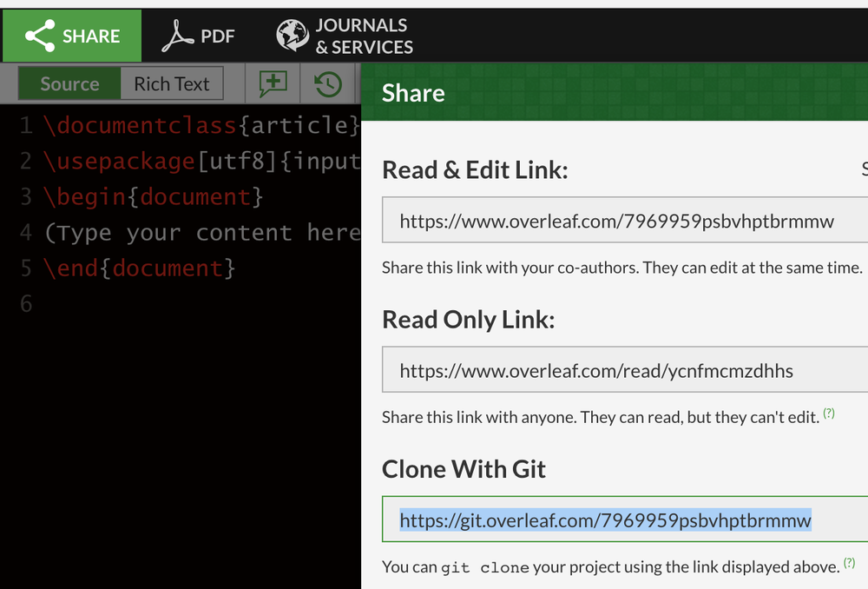Click the \end{document} line

pos(140,268)
